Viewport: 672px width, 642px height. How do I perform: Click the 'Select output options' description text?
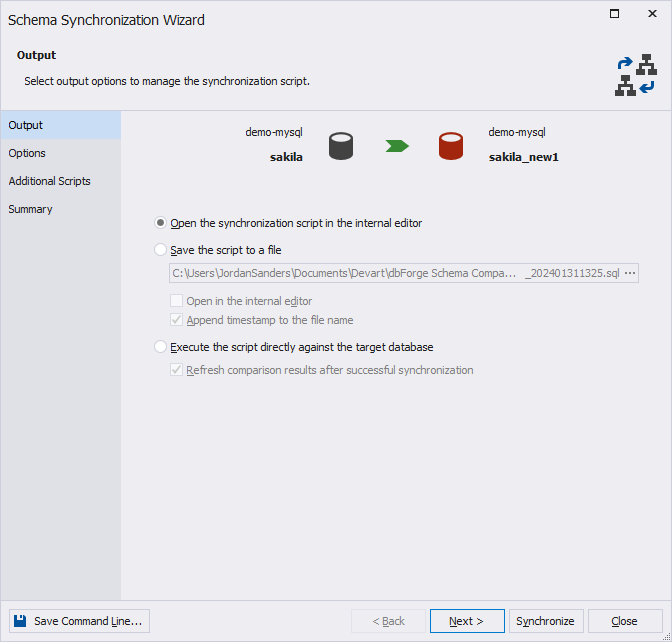point(167,81)
